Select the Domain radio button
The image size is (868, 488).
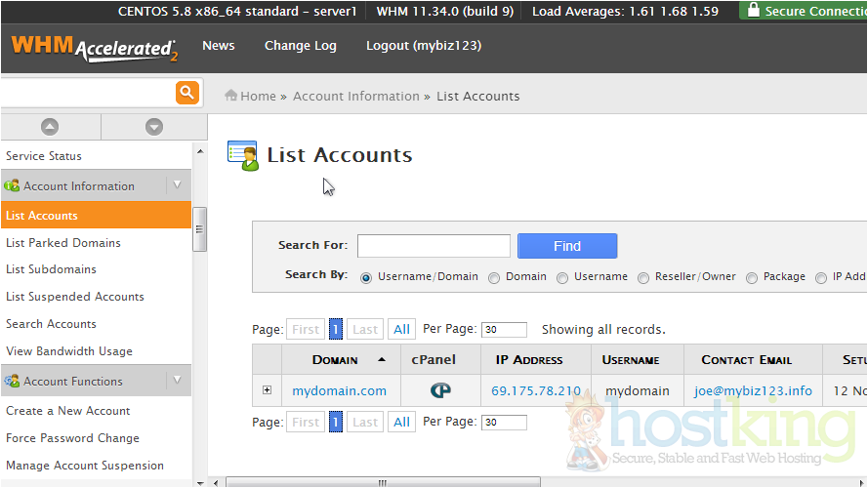click(x=494, y=277)
